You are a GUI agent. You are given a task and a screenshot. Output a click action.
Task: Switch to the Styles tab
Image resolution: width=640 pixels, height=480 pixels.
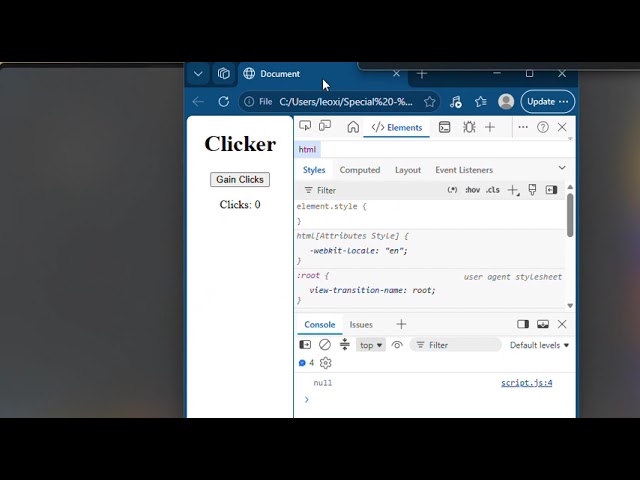[314, 170]
